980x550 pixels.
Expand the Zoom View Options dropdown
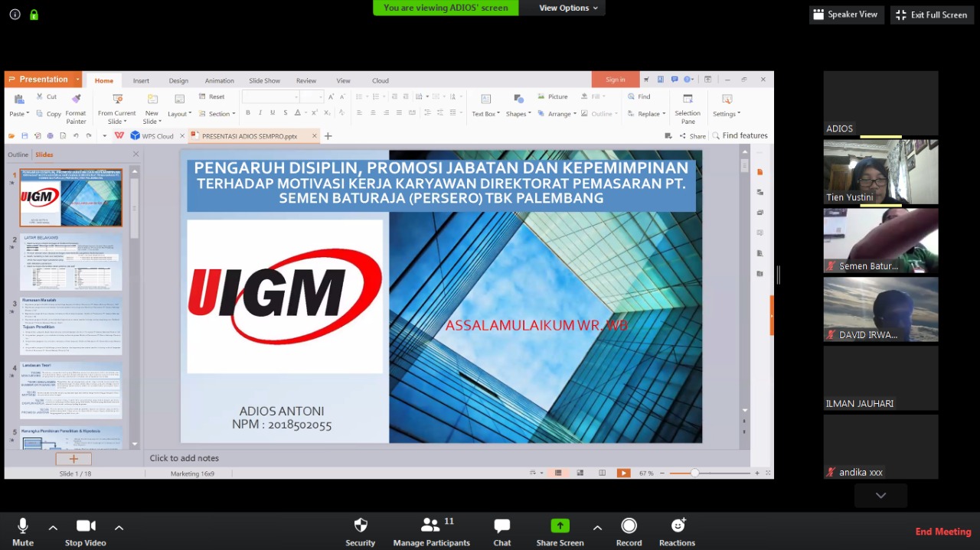(x=568, y=8)
